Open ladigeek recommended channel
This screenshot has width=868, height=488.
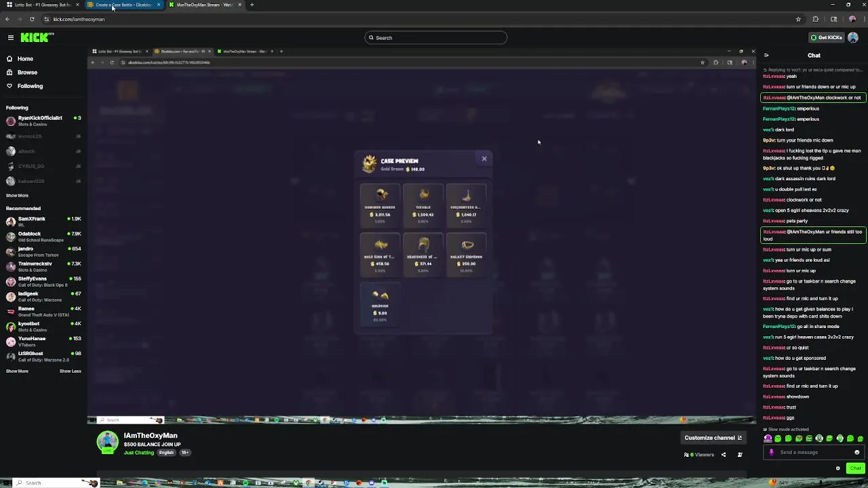(x=43, y=296)
